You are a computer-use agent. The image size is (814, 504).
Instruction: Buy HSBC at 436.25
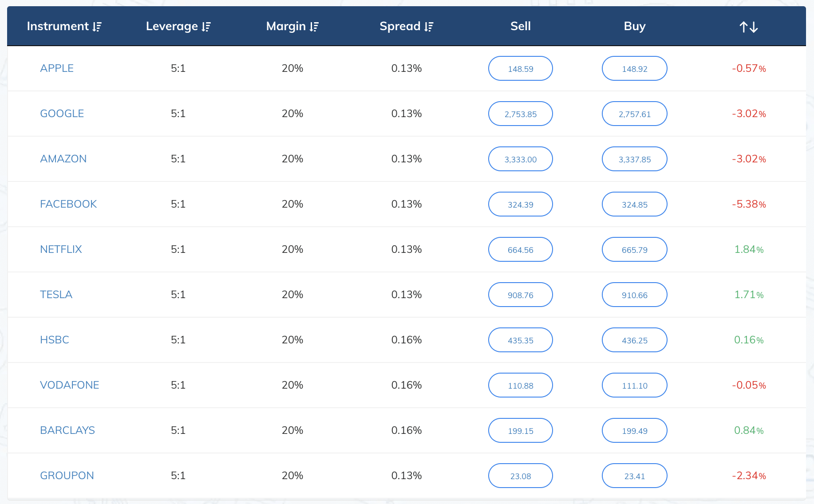pos(635,340)
